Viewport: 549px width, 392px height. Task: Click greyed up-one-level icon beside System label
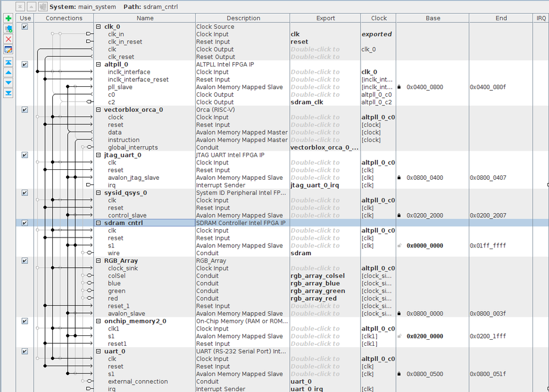pyautogui.click(x=31, y=6)
